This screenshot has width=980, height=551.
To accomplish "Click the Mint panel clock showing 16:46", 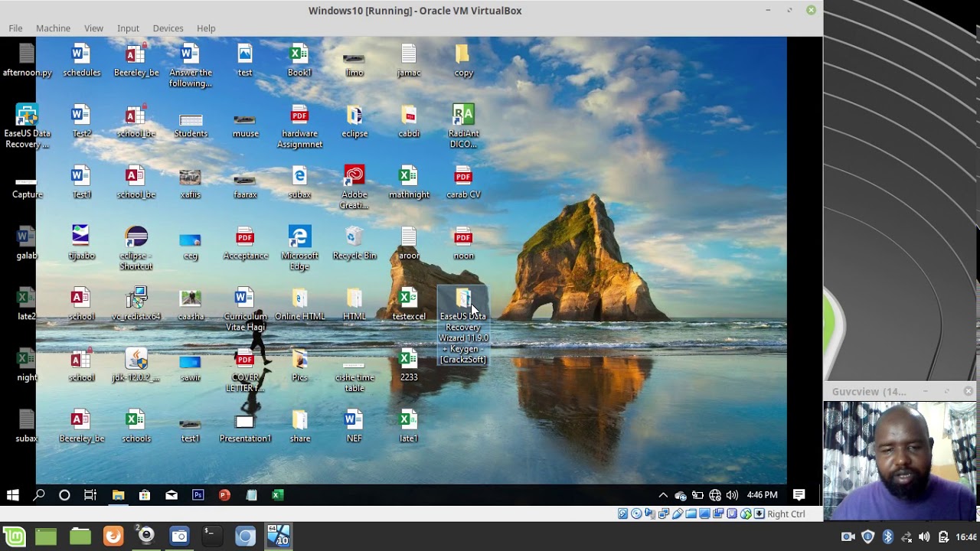I will (x=966, y=536).
